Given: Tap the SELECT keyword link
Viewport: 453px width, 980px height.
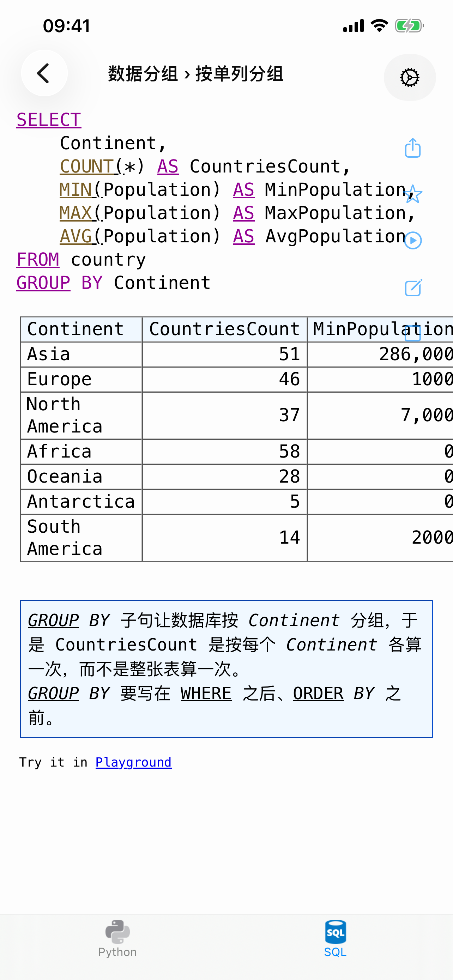Looking at the screenshot, I should pyautogui.click(x=49, y=120).
